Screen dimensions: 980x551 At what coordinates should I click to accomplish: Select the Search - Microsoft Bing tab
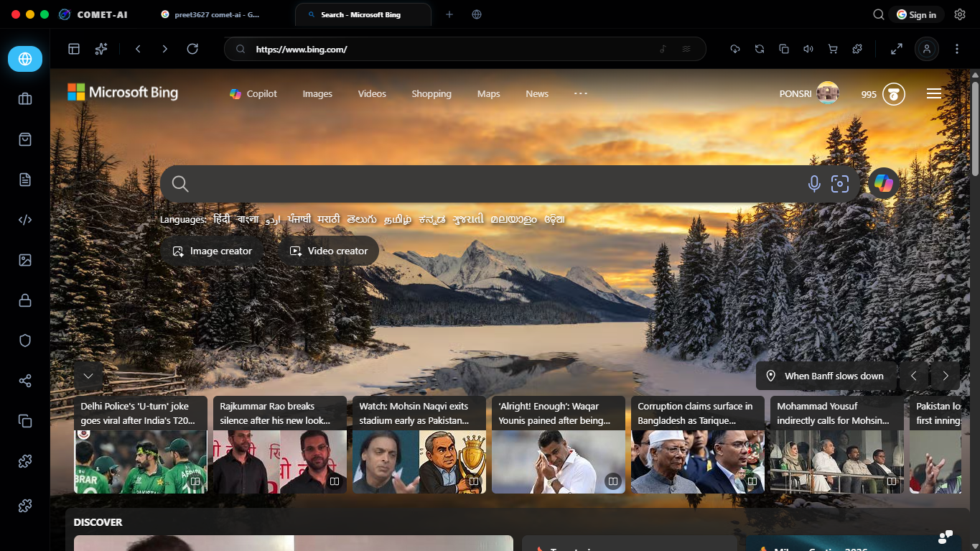click(363, 14)
